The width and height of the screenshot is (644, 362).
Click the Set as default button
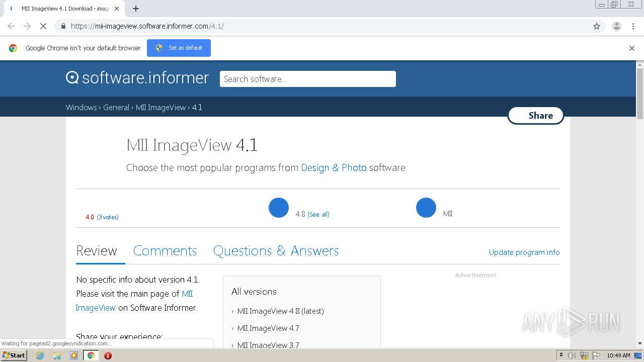click(x=179, y=48)
